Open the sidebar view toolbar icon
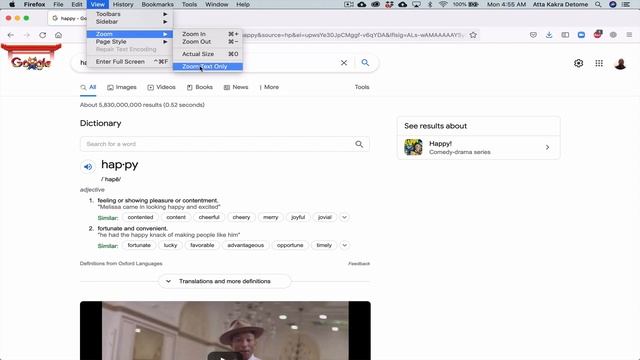640x360 pixels. click(x=565, y=35)
